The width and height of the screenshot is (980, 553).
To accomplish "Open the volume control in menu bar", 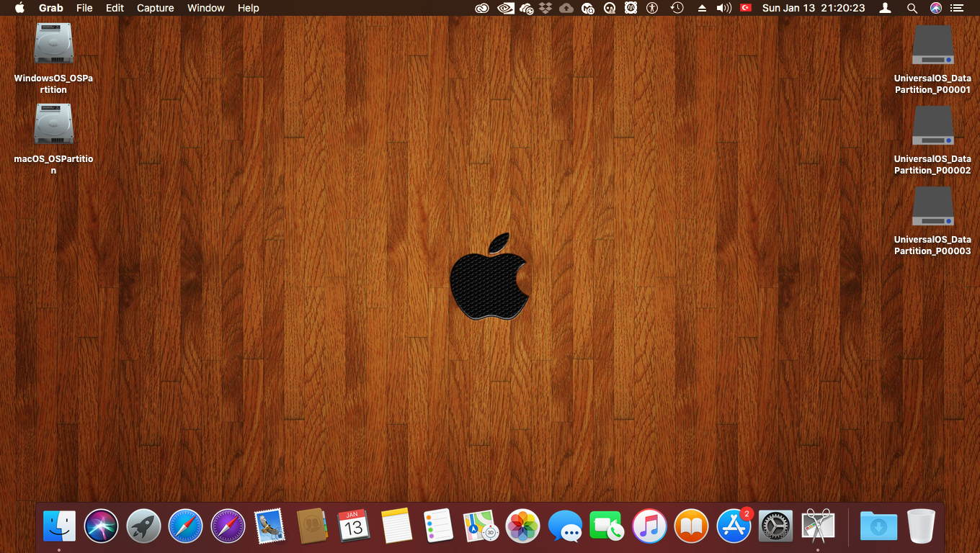I will tap(723, 8).
